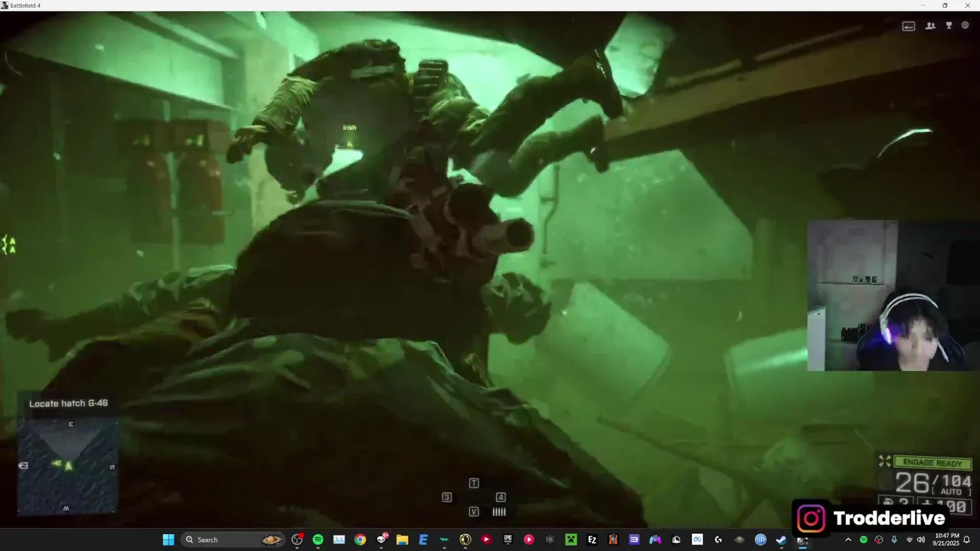Open Epic Games Launcher from the taskbar
The width and height of the screenshot is (980, 551).
(508, 540)
